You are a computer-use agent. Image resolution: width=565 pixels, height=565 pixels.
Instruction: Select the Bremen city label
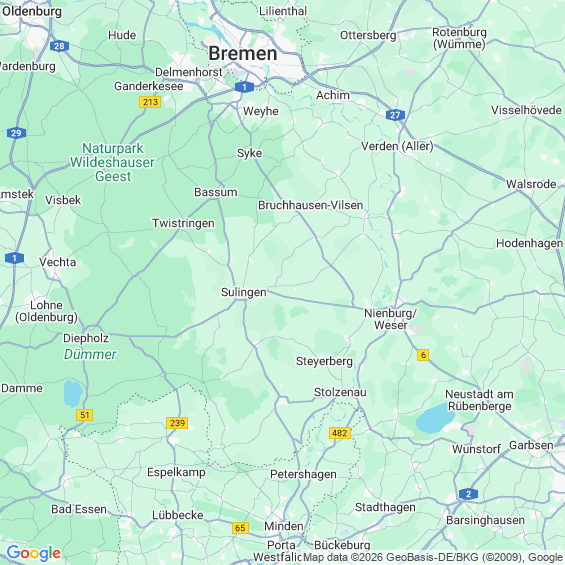point(243,54)
